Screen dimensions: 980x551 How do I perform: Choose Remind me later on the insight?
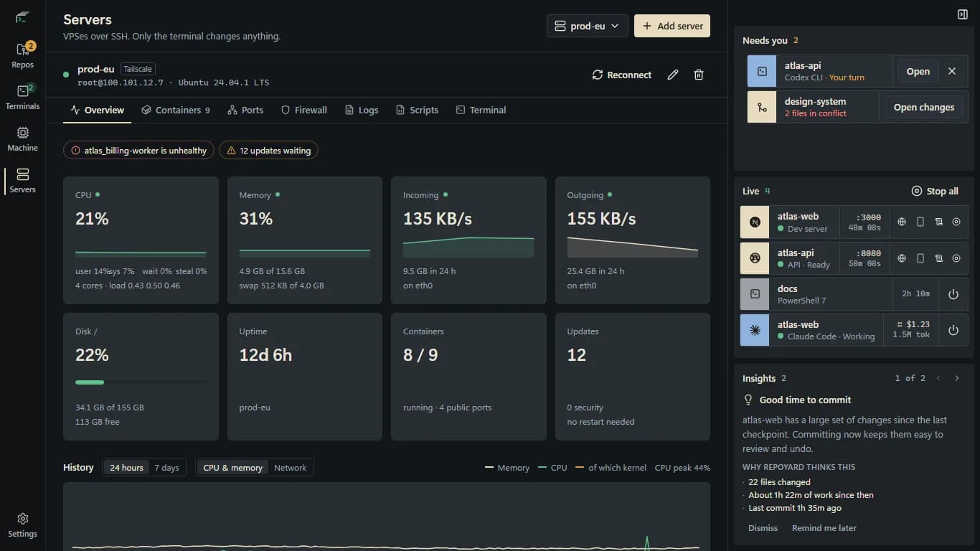point(824,528)
